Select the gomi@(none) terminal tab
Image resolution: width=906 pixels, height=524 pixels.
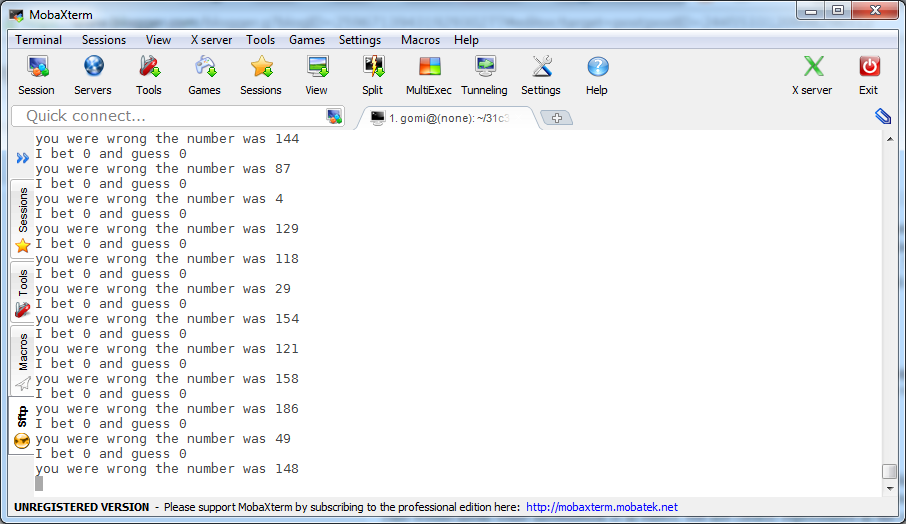tap(448, 118)
